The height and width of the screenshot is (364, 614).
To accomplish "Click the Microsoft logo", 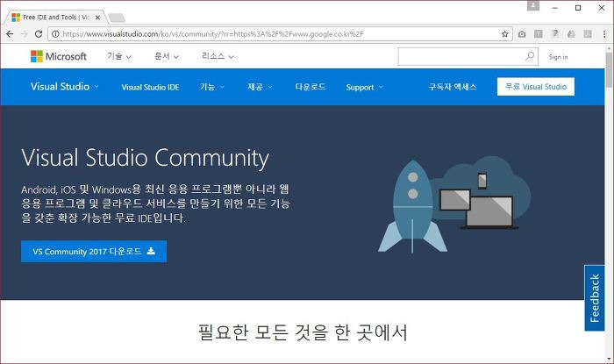I will (x=59, y=56).
